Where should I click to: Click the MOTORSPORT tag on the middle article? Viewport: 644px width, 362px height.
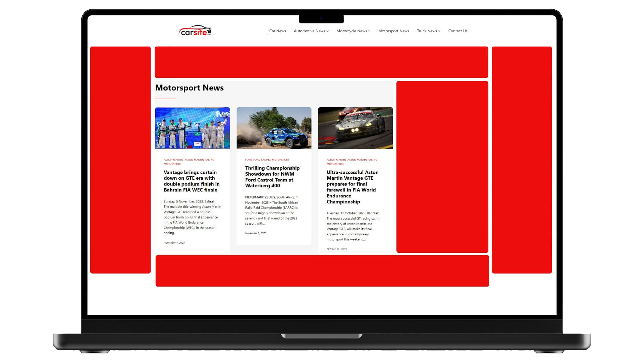281,160
